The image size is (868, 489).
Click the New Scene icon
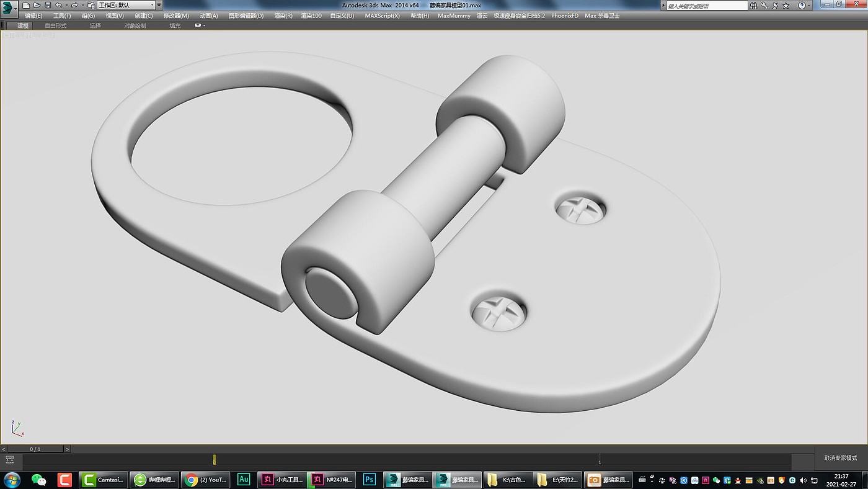pyautogui.click(x=26, y=5)
